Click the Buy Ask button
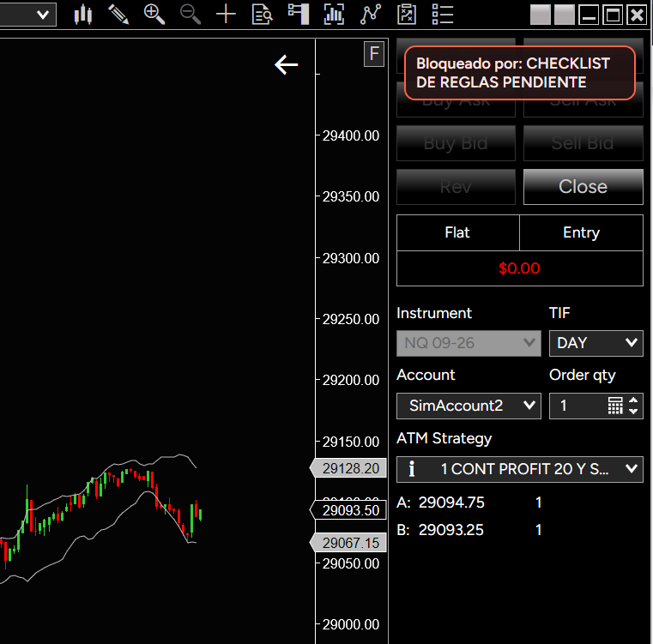The image size is (653, 644). (x=456, y=108)
